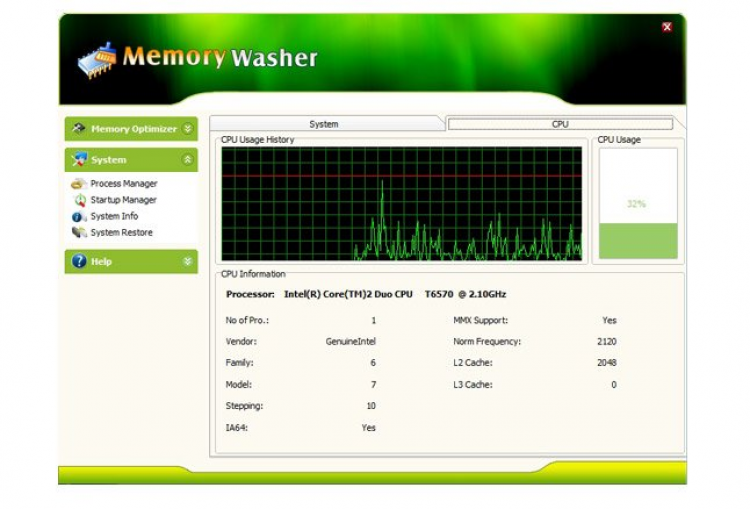Close the Memory Washer window
The width and height of the screenshot is (750, 509).
[x=667, y=27]
